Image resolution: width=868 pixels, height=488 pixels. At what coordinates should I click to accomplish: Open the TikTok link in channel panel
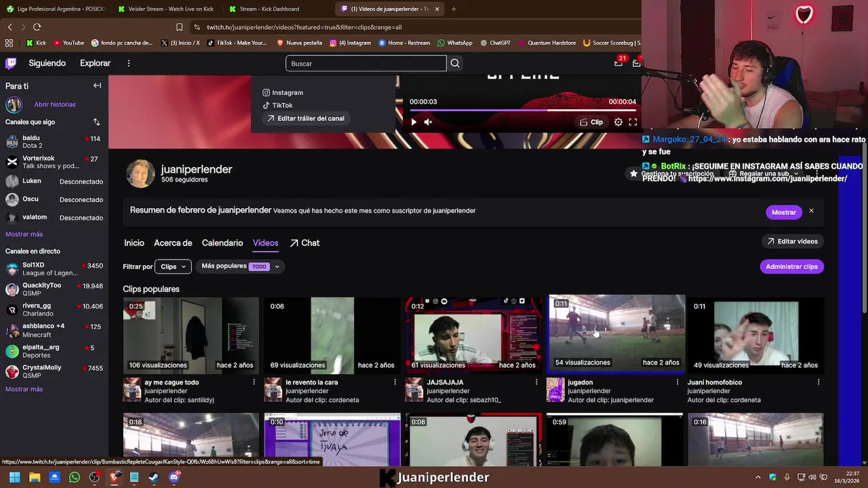pyautogui.click(x=277, y=105)
